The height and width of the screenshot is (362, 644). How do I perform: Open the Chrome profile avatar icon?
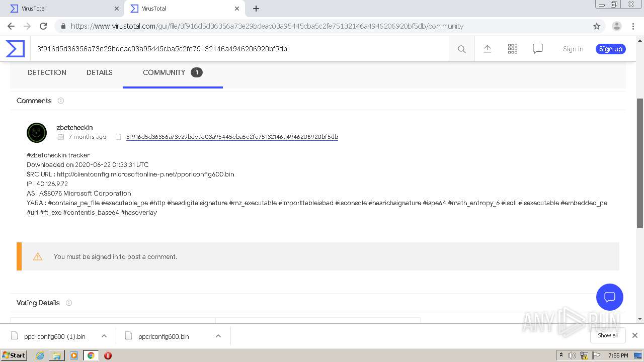click(x=616, y=26)
